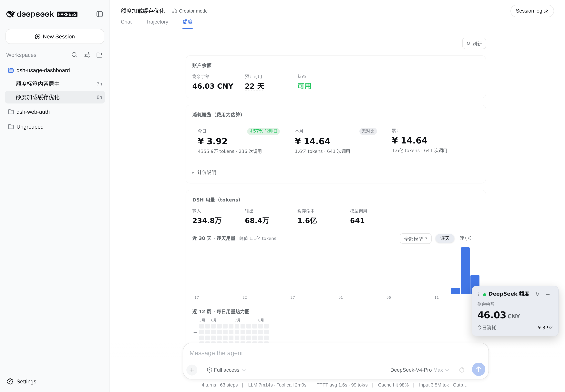Viewport: 565px width, 392px height.
Task: Click Creator mode indicator
Action: click(x=190, y=11)
